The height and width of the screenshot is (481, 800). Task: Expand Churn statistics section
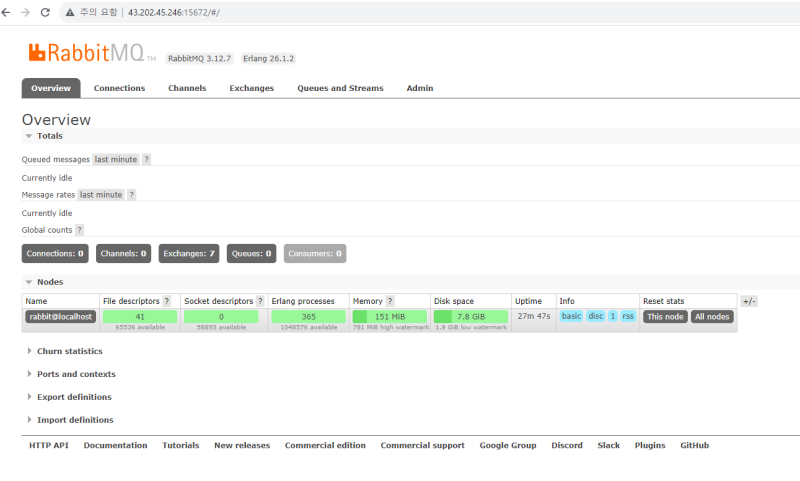69,351
